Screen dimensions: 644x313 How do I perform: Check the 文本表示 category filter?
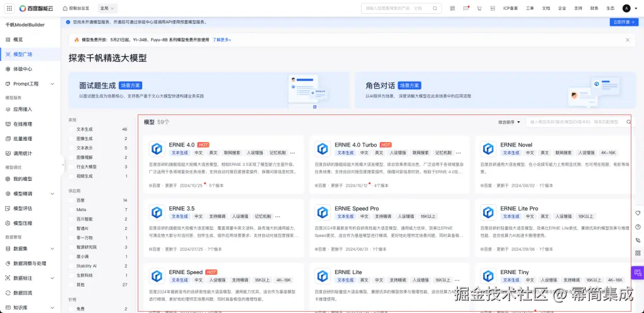(72, 148)
